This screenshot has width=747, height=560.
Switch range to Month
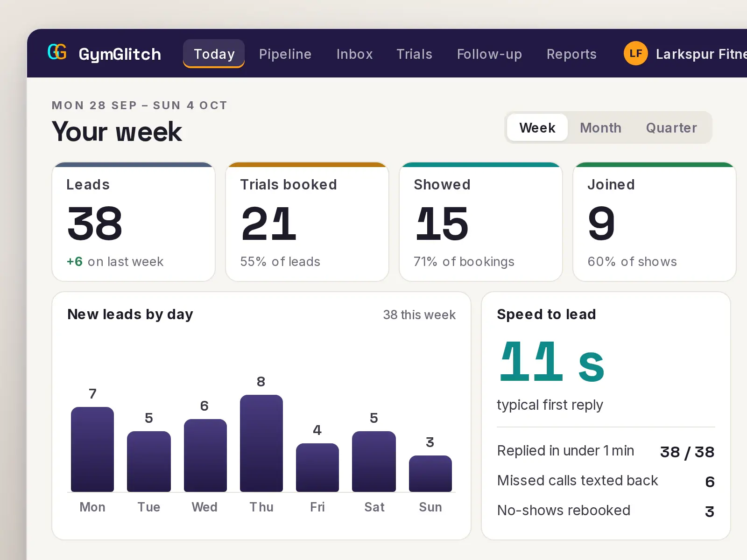pos(600,127)
